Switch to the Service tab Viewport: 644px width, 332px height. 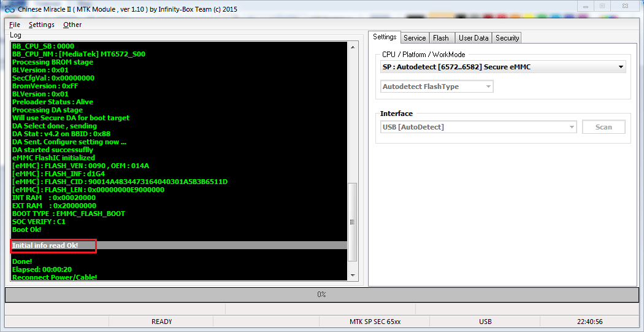pos(415,38)
